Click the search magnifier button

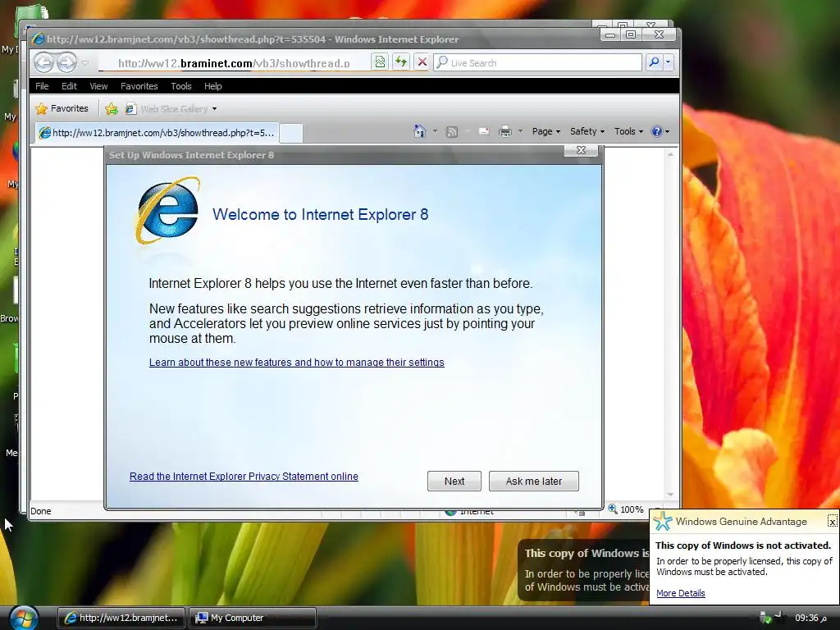654,62
